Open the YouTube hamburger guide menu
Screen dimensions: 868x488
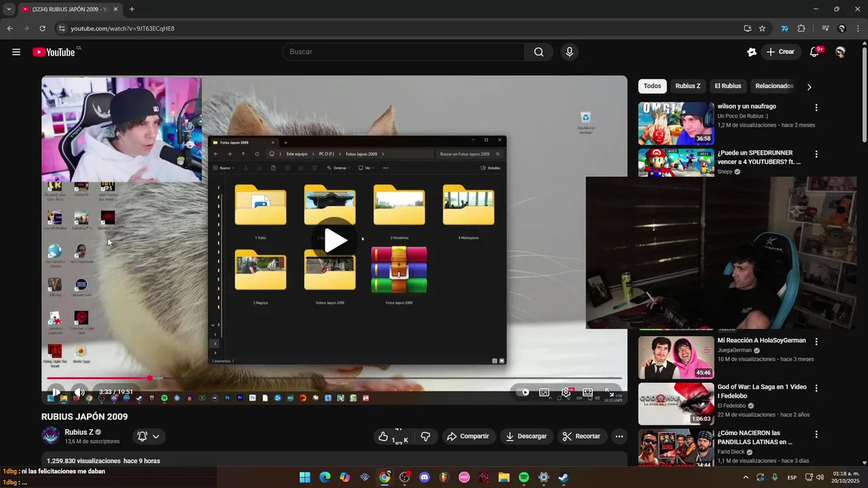pos(16,52)
